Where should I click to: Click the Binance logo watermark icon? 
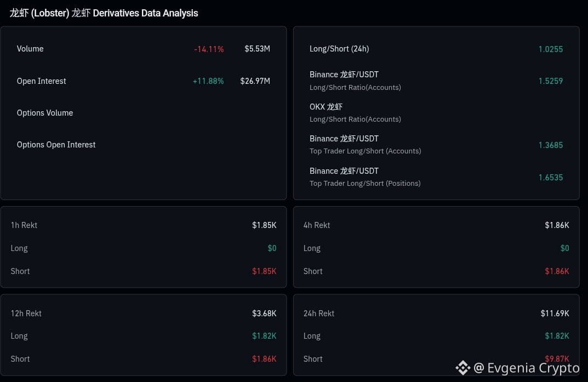point(463,368)
